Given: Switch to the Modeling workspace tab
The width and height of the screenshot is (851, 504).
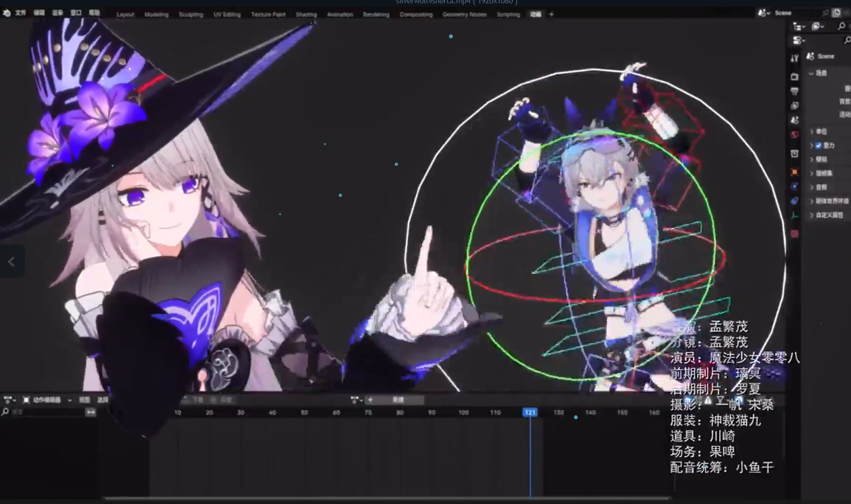Looking at the screenshot, I should click(x=156, y=14).
